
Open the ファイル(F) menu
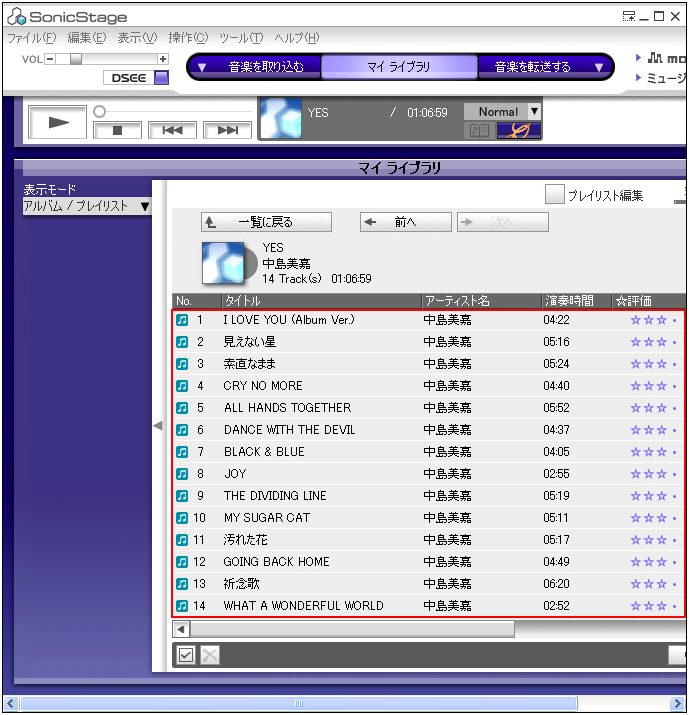(31, 38)
